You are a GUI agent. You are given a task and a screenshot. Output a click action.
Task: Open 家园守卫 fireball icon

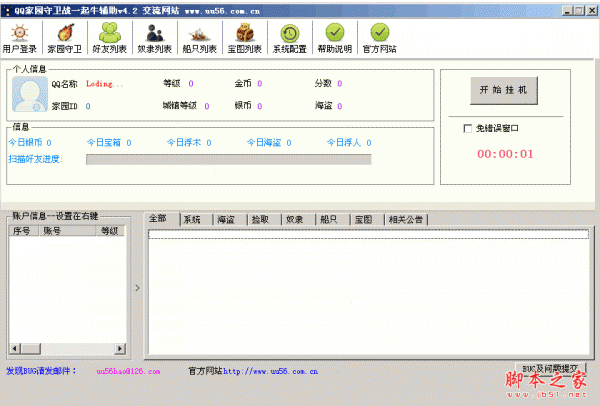65,33
